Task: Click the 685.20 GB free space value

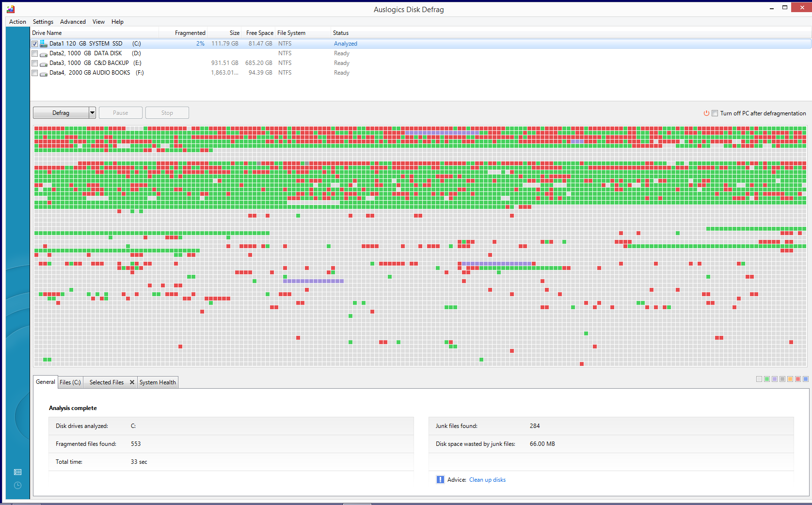Action: tap(259, 63)
